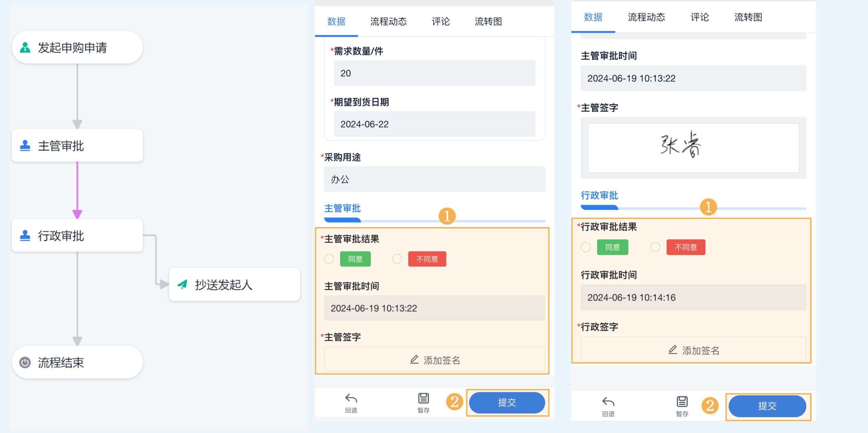Select 同意 radio under 主管审批结果
Screen dimensions: 868x433
pyautogui.click(x=329, y=259)
